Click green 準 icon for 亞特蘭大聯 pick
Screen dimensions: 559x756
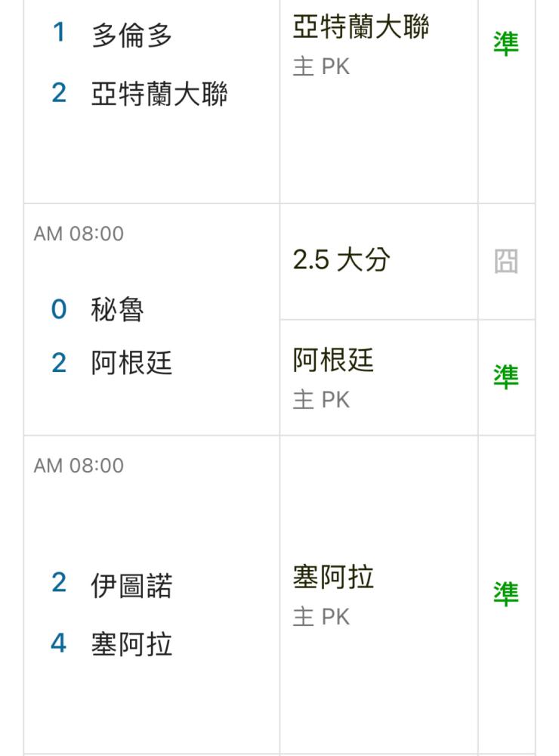tap(505, 44)
